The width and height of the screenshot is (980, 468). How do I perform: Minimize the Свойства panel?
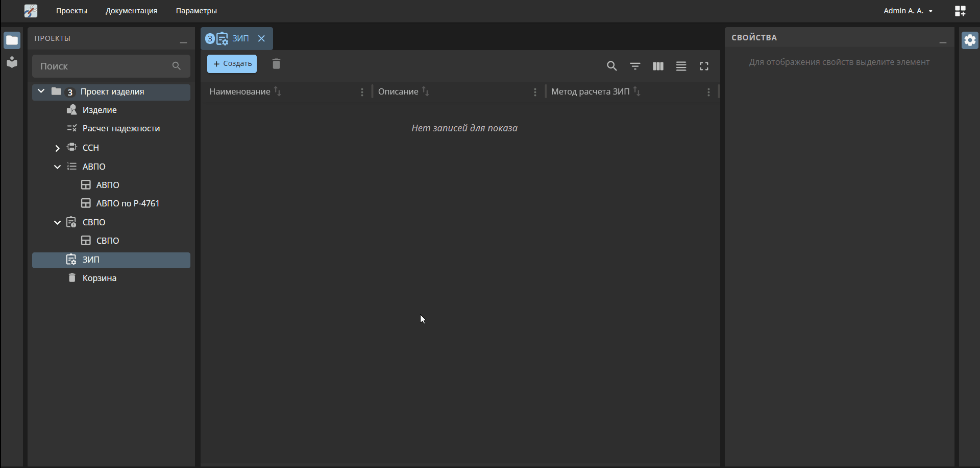943,42
